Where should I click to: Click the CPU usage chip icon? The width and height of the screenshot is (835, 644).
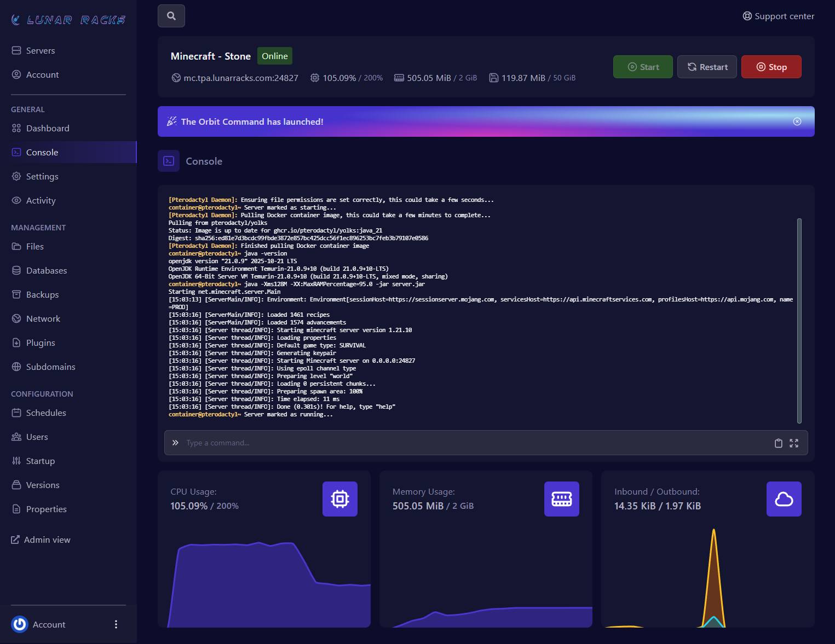tap(339, 499)
